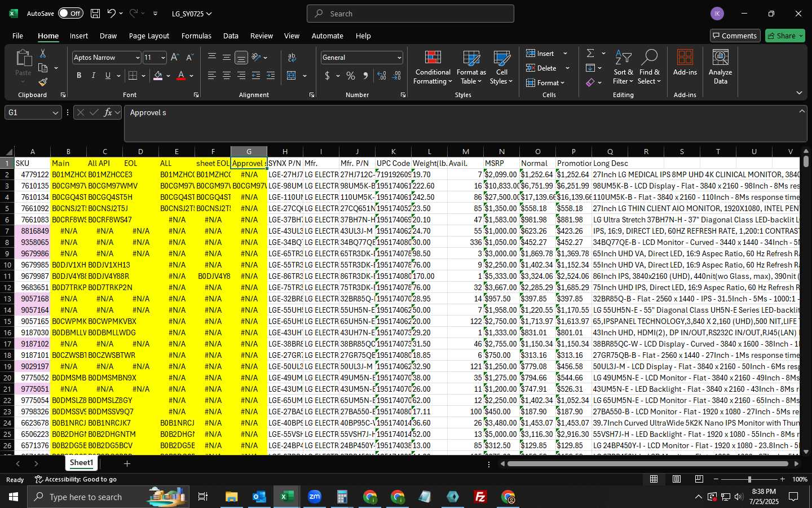Click the Share button
This screenshot has height=508, width=812.
tap(785, 36)
